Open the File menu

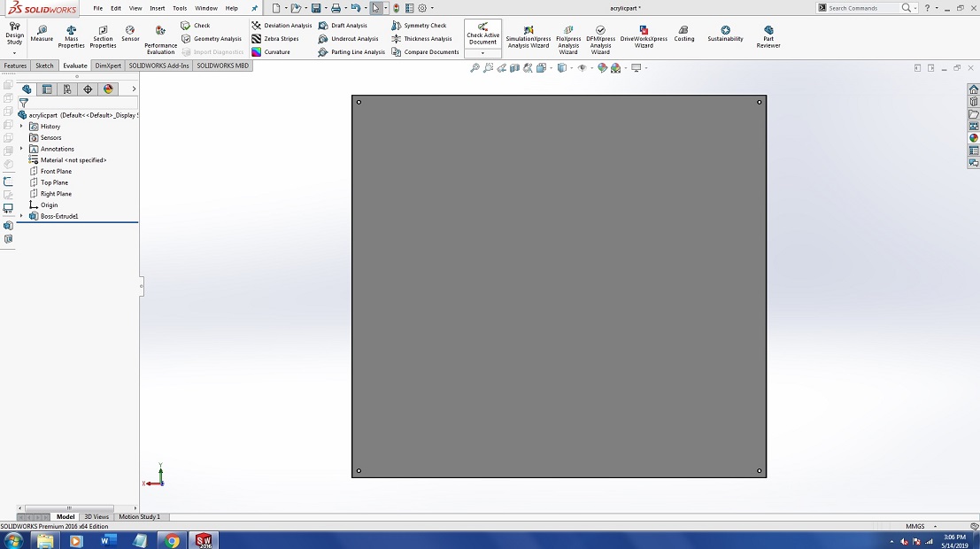(x=97, y=8)
